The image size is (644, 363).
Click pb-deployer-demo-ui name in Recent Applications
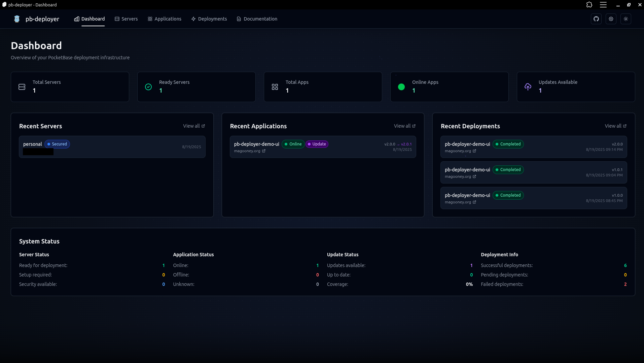click(257, 144)
